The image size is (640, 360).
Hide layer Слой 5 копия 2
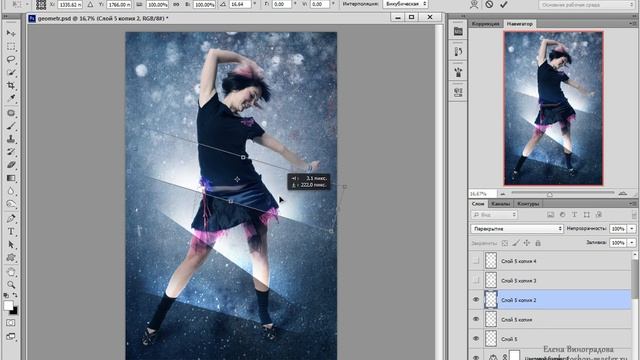coord(476,300)
